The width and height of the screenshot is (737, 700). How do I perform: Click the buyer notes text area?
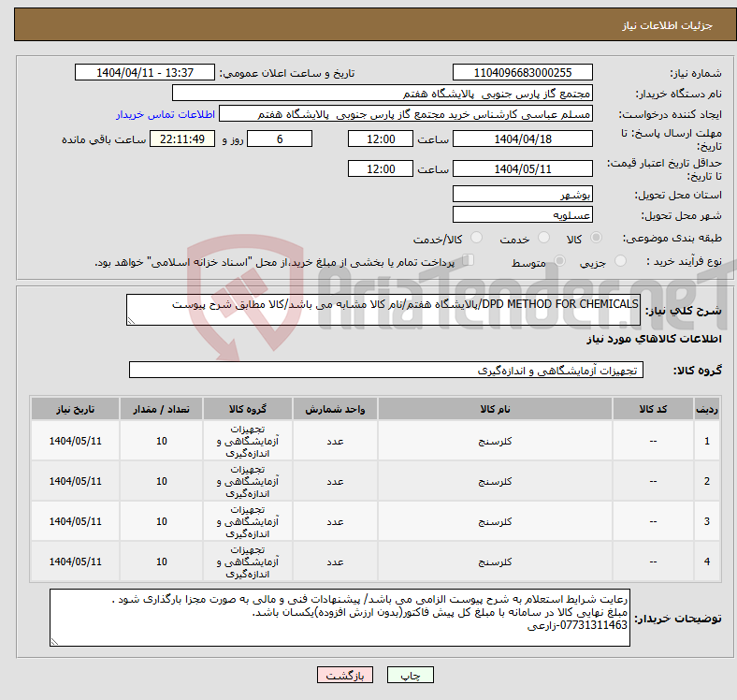point(340,618)
